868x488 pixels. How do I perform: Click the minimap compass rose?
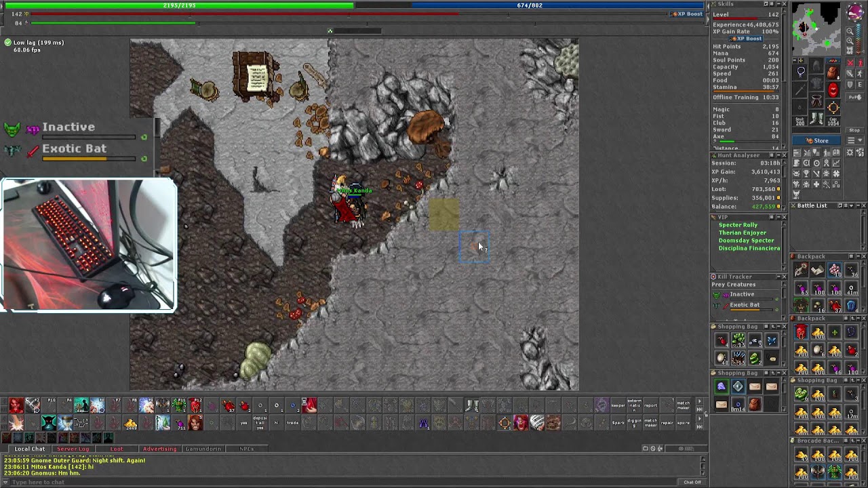pos(855,13)
